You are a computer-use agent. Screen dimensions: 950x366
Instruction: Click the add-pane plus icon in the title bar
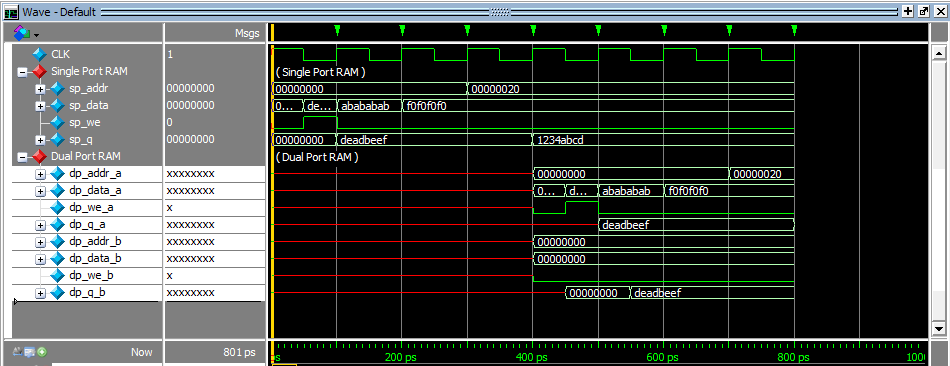pyautogui.click(x=908, y=11)
